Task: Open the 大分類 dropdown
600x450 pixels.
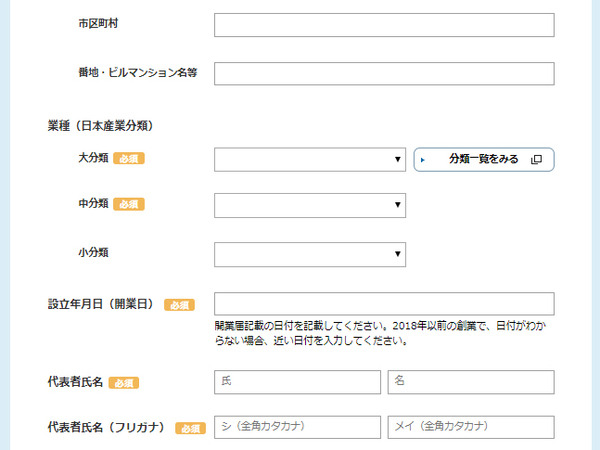Action: click(x=310, y=160)
